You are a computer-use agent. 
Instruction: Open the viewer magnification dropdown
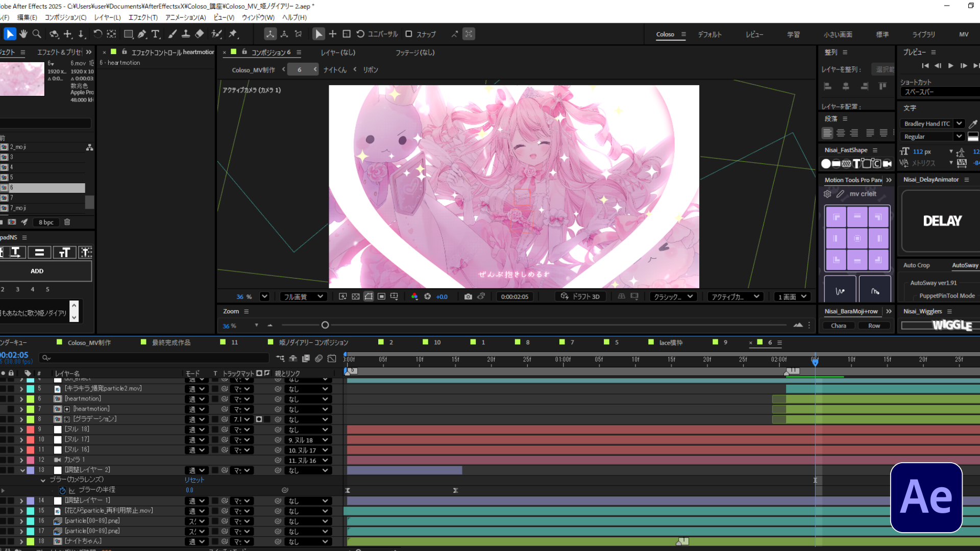[264, 296]
